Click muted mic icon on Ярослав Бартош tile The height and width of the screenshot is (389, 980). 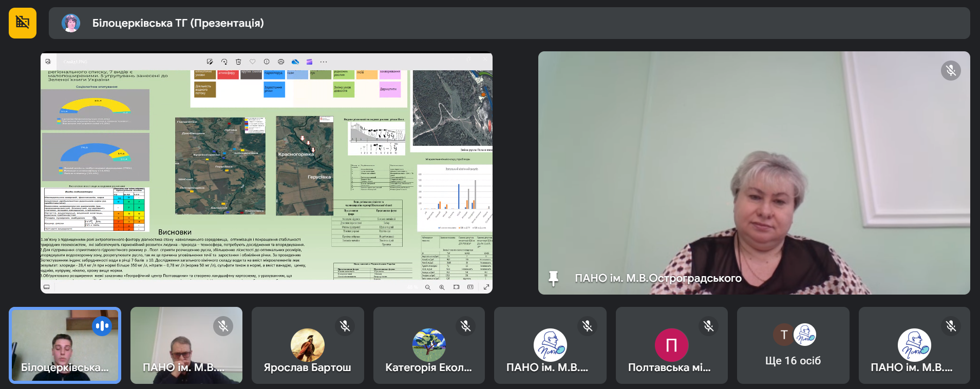345,326
